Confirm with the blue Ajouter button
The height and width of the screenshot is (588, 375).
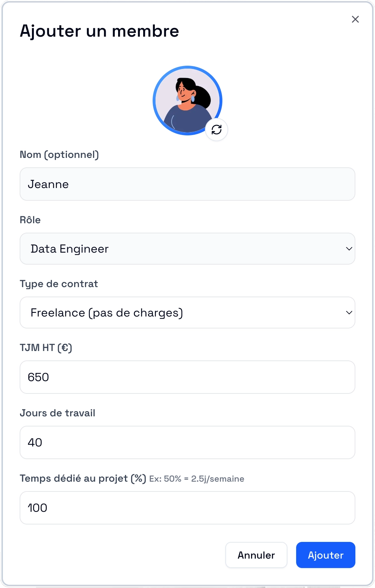pos(326,555)
